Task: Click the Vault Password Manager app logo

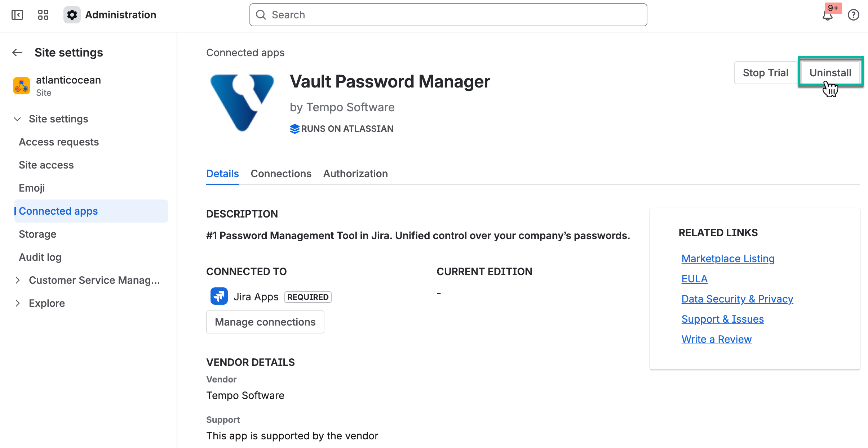Action: click(x=242, y=102)
